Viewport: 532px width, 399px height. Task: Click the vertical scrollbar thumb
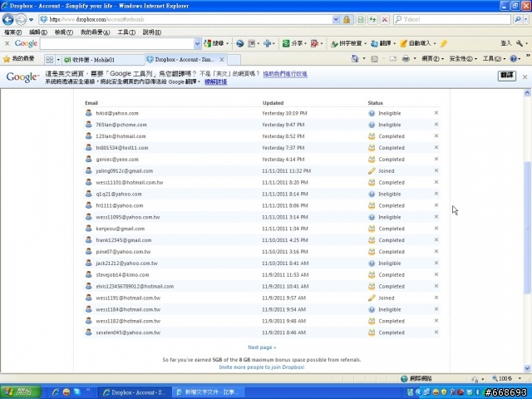[x=527, y=227]
